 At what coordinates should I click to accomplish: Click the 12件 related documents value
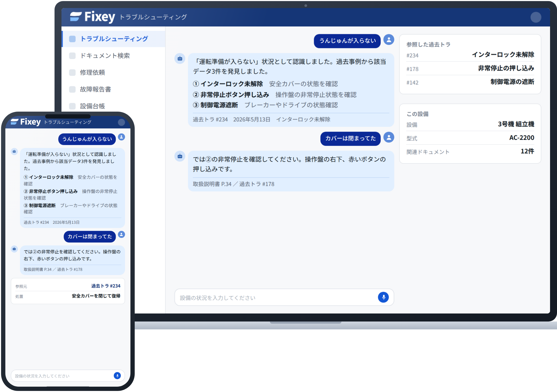coord(527,152)
